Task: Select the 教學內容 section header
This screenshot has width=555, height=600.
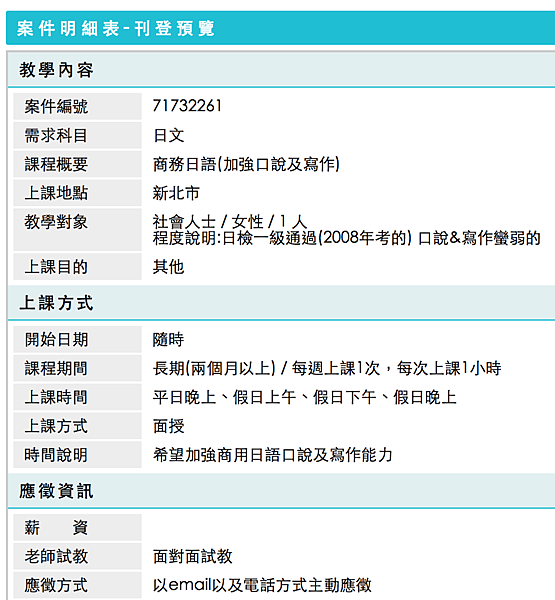Action: 56,70
